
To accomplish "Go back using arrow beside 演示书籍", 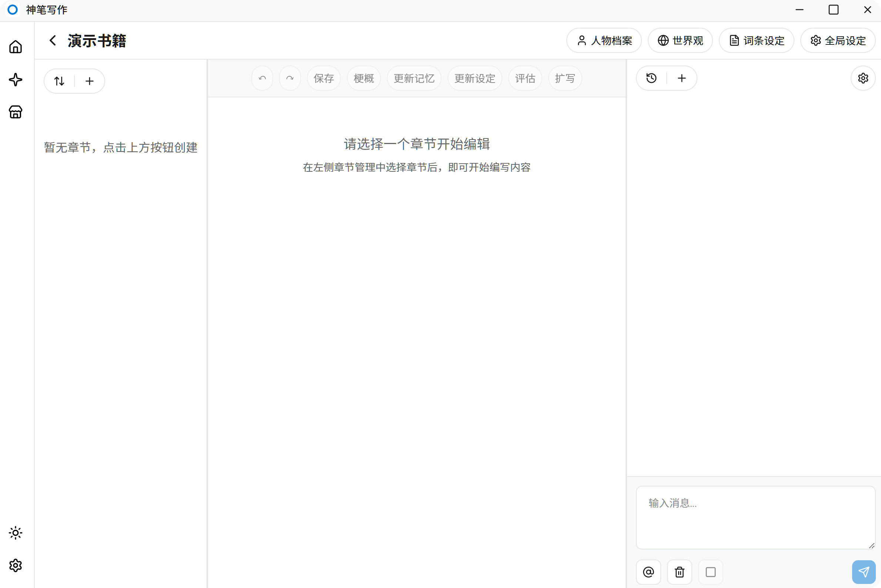I will point(53,40).
